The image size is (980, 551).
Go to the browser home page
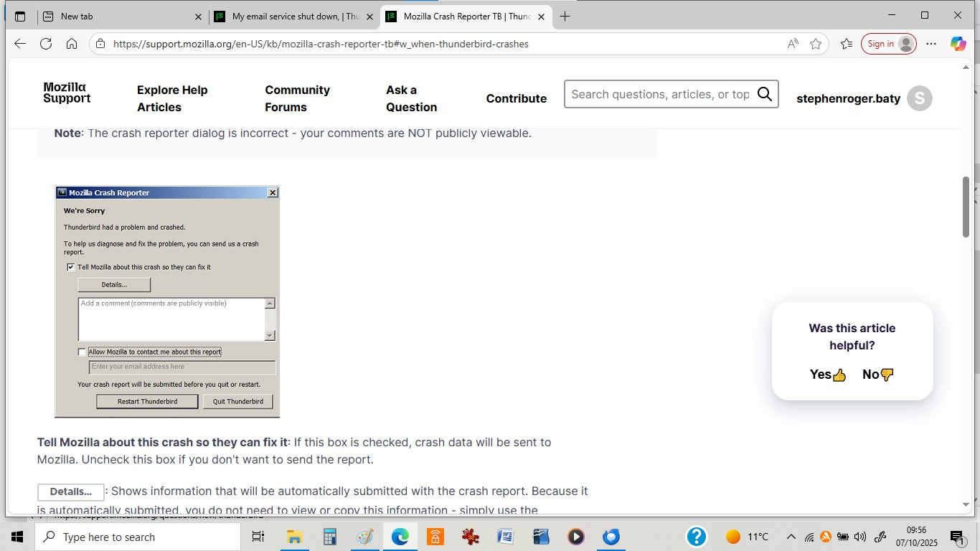tap(72, 44)
